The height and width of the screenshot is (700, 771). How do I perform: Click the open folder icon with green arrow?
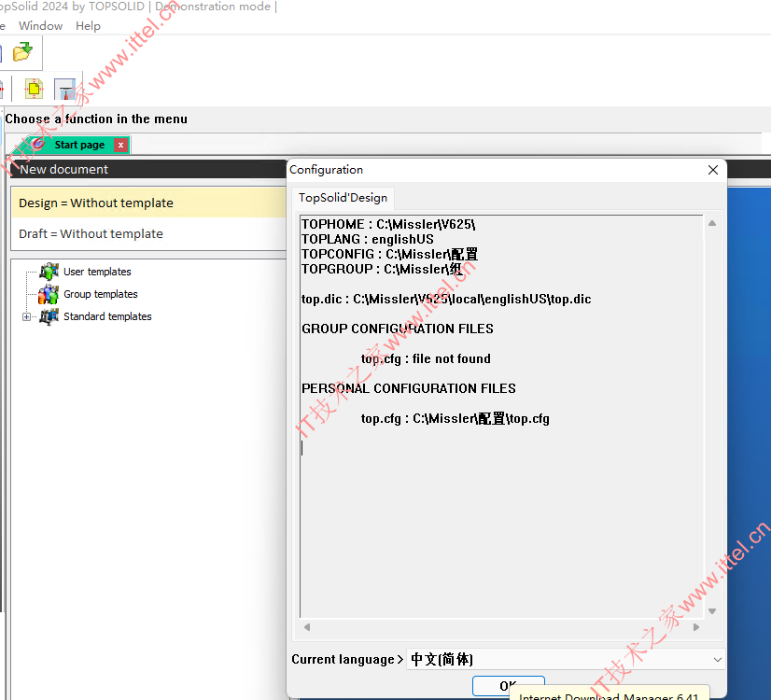22,51
